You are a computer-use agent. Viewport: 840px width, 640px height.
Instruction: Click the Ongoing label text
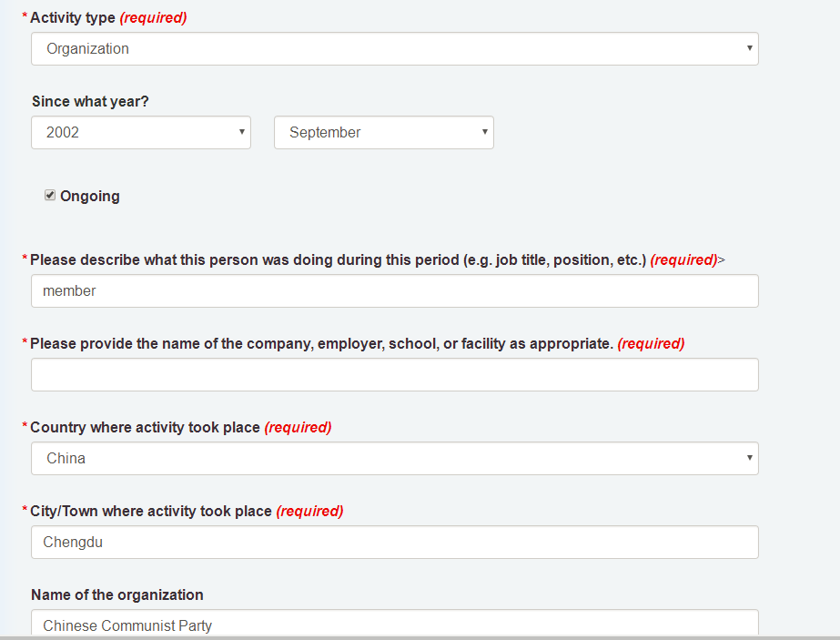tap(90, 196)
